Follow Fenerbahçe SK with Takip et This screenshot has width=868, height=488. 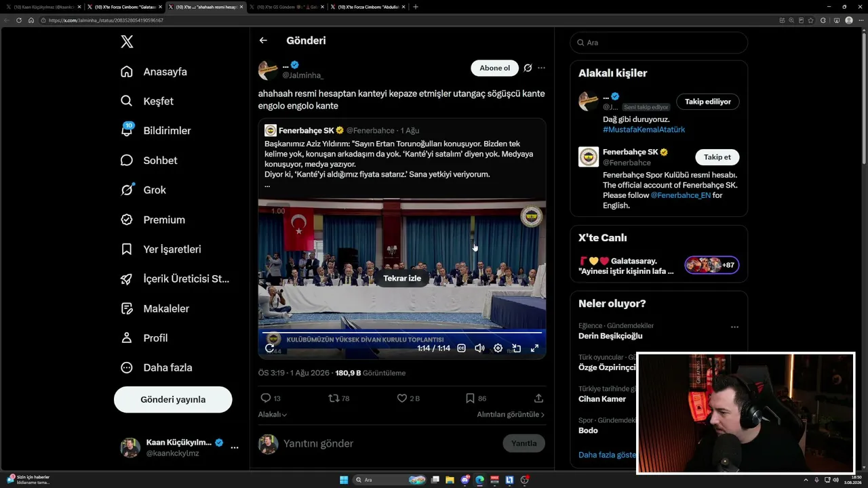point(717,157)
